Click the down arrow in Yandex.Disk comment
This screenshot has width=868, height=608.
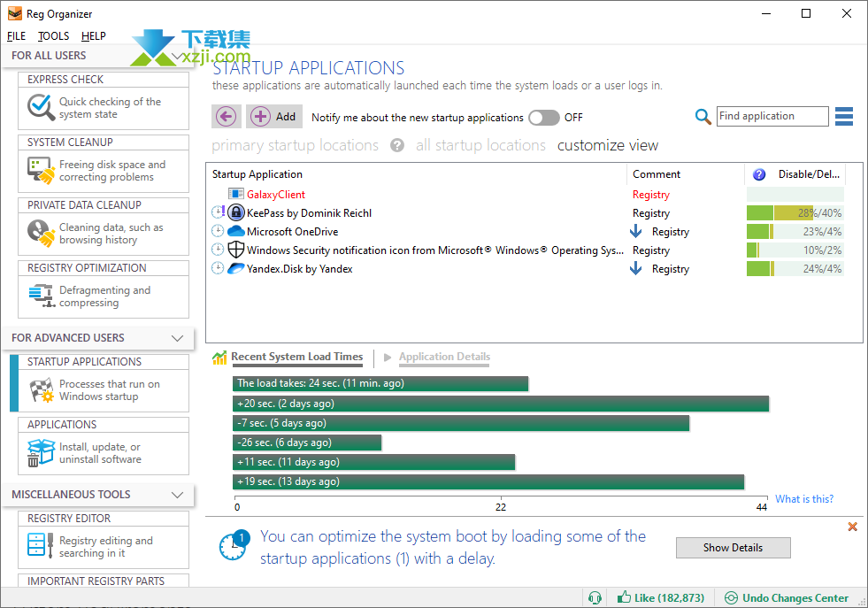636,268
